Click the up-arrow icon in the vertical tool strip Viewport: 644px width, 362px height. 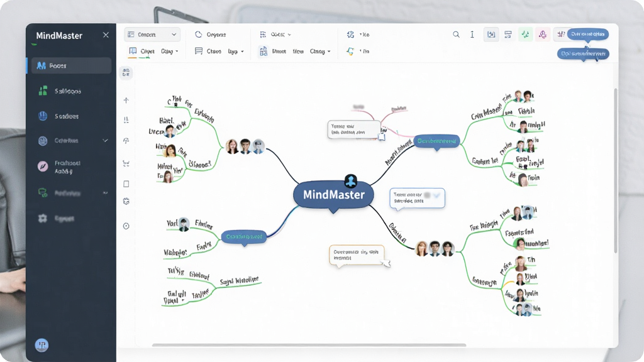[x=126, y=100]
